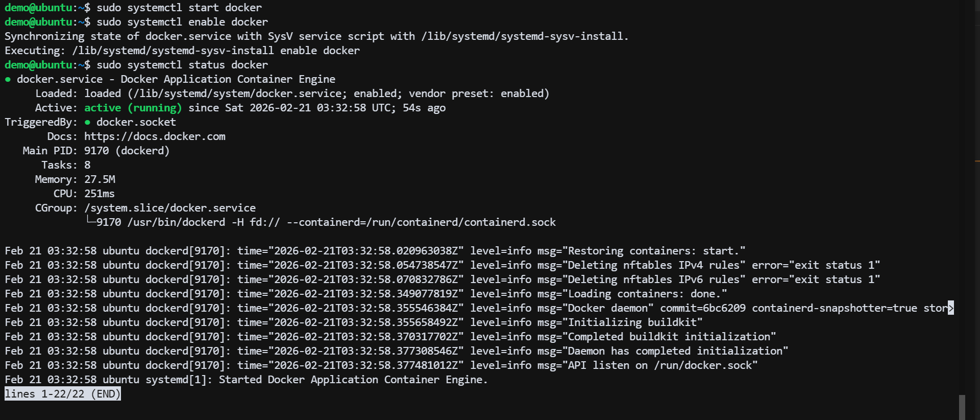Click the commit=6bc6209 text in the log

coord(702,308)
